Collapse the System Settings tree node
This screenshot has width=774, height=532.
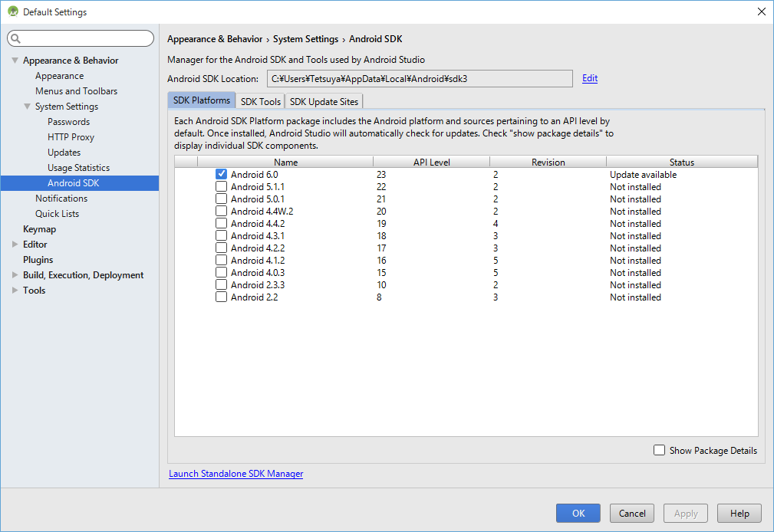[x=27, y=106]
